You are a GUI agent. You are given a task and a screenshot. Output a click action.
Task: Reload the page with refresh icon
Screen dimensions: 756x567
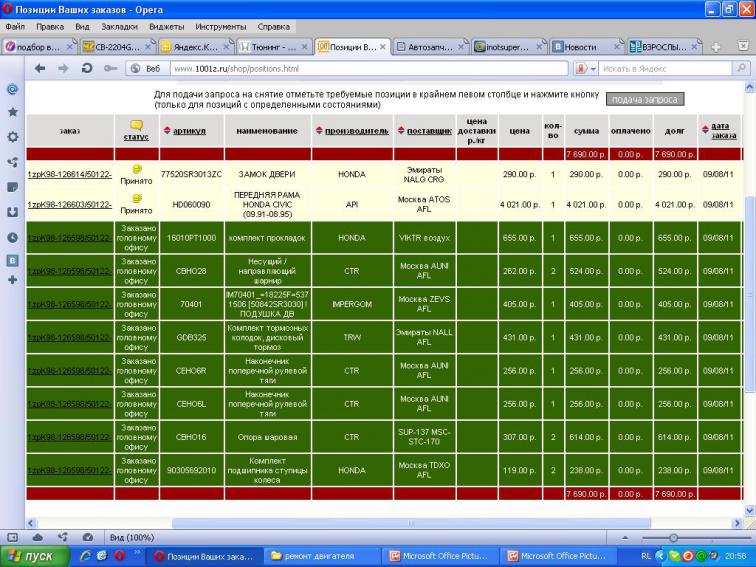[x=87, y=68]
